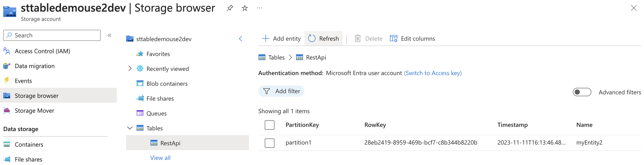Click the Storage Mover cloud icon
This screenshot has height=165, width=644.
tap(7, 110)
